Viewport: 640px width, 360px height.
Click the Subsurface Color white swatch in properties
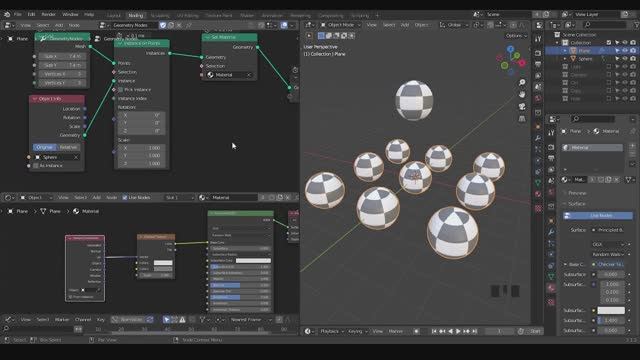611,311
